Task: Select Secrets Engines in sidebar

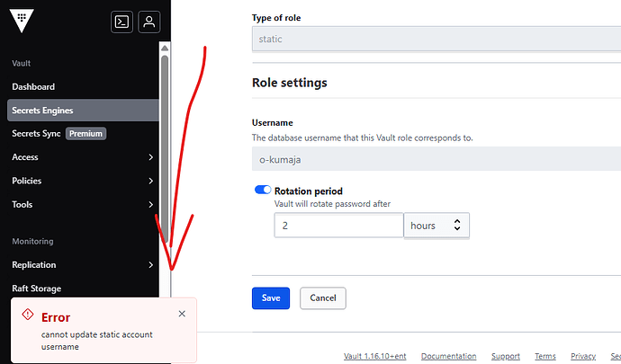Action: 83,111
